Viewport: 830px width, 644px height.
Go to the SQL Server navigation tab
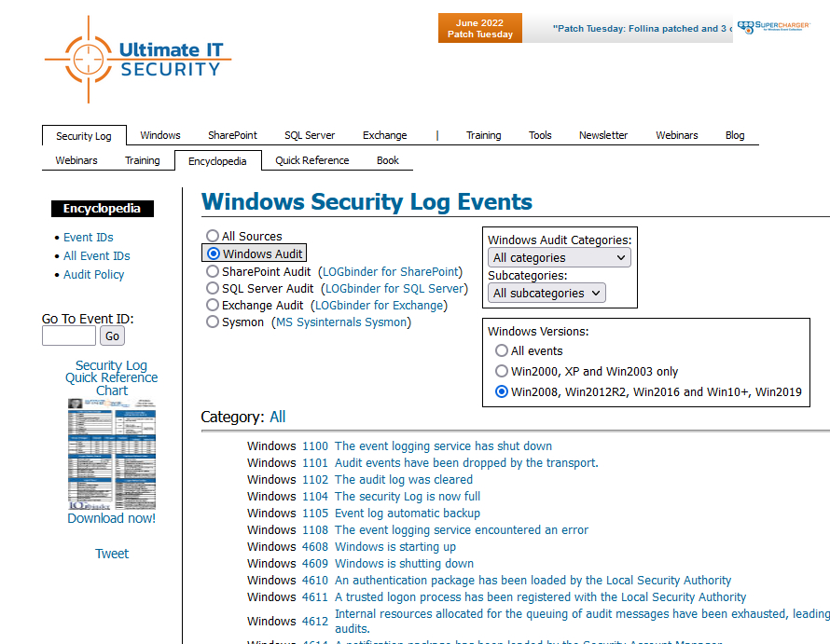[310, 135]
